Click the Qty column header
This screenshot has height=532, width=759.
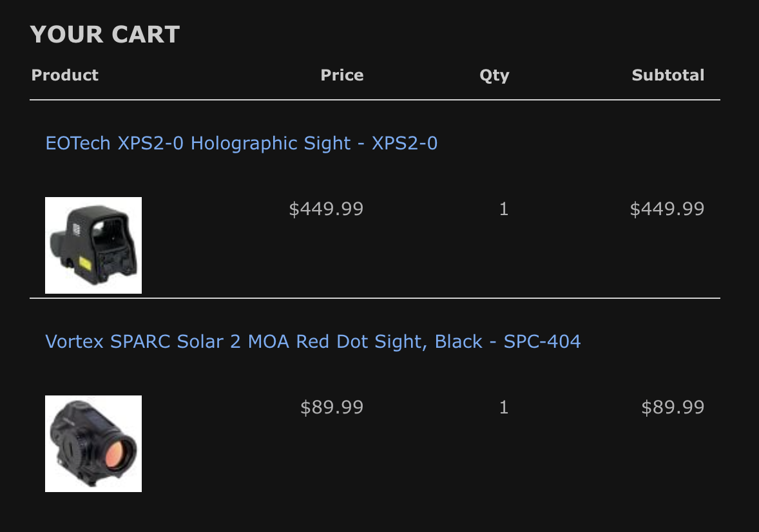[494, 75]
